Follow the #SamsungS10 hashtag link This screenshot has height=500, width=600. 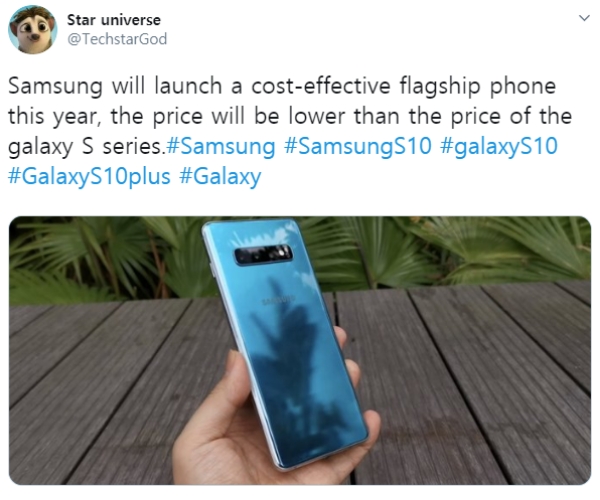click(x=357, y=147)
